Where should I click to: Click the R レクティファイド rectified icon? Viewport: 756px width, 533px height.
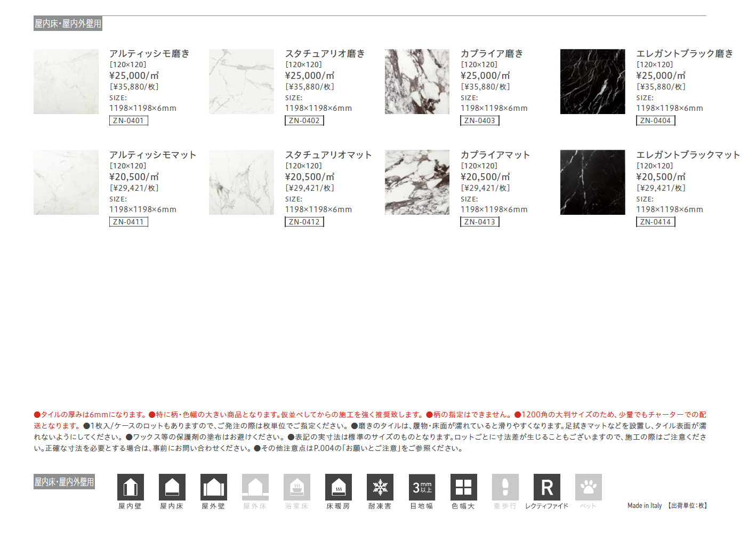pos(547,487)
